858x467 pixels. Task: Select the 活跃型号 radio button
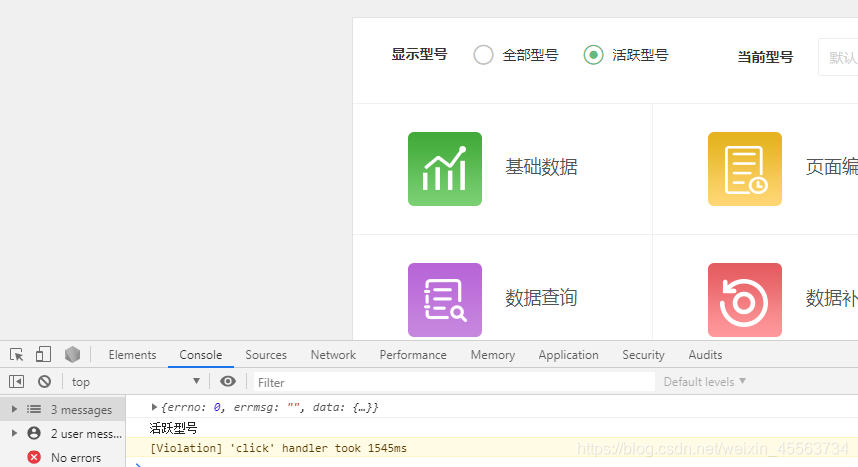(593, 55)
